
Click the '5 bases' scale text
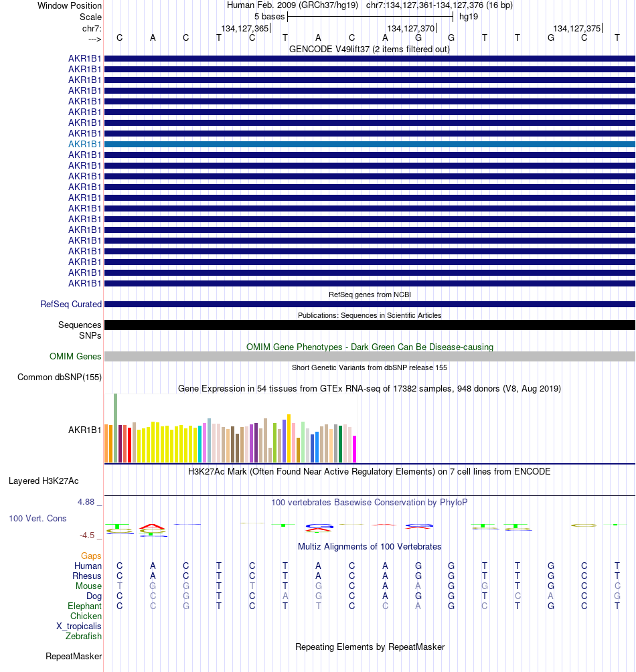coord(269,17)
